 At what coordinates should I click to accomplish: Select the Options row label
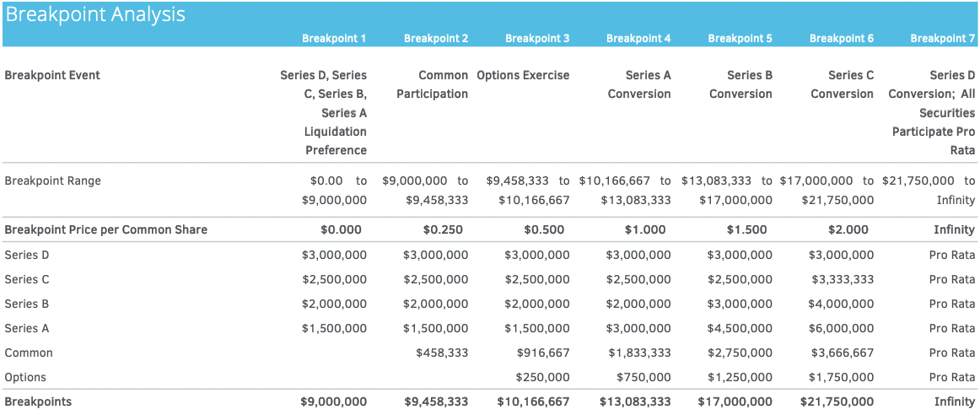[25, 377]
